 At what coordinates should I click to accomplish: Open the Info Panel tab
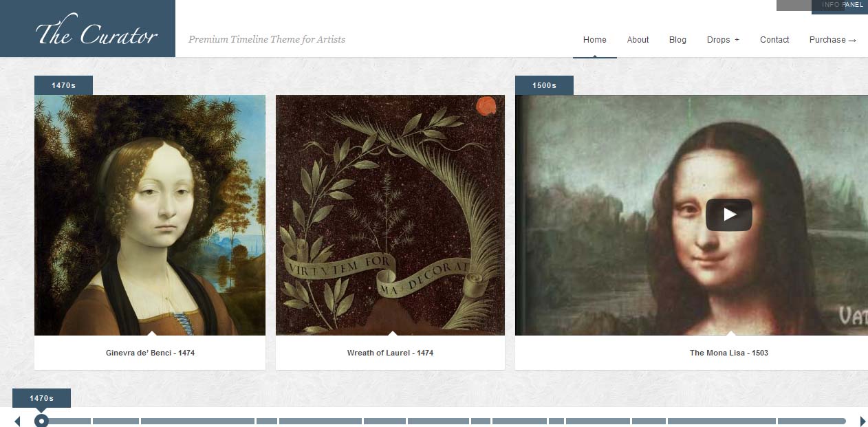(x=840, y=6)
